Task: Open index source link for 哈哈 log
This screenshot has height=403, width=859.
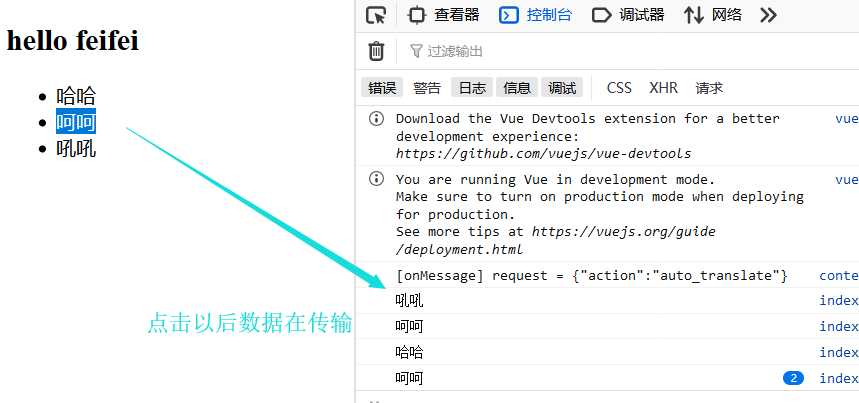Action: click(x=839, y=352)
